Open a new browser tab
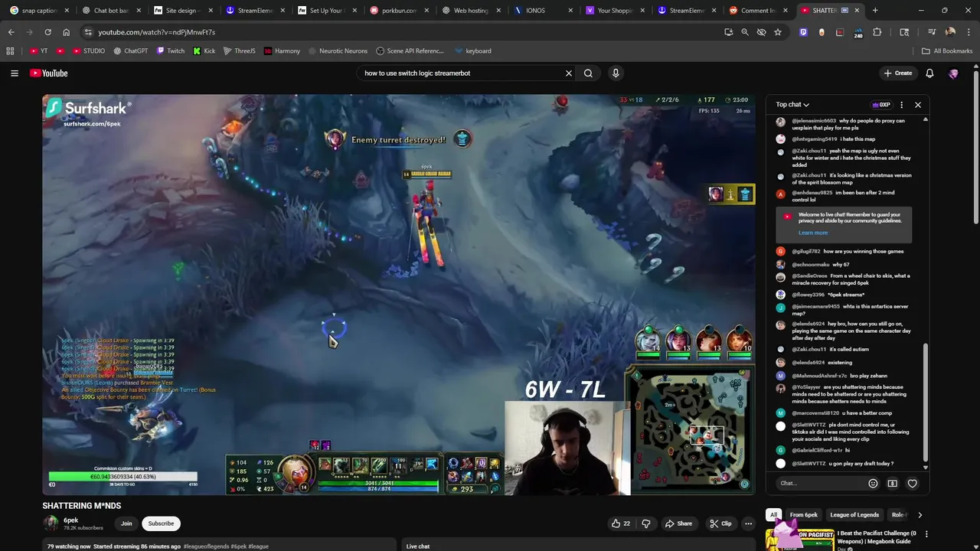 (875, 11)
